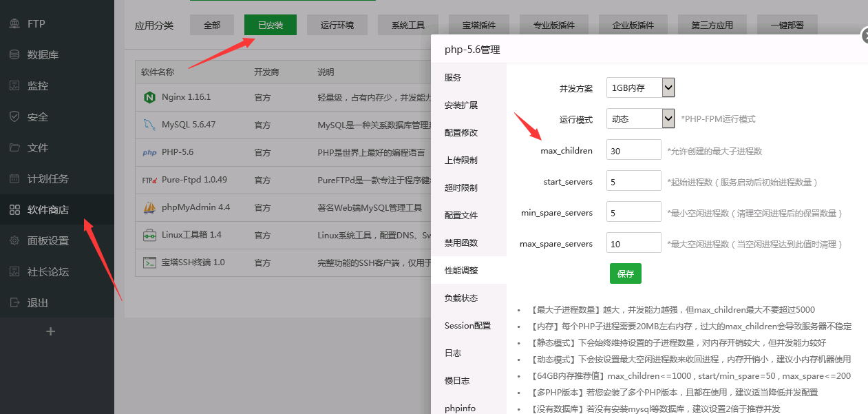Click the Linux工具箱 green toolbox icon

coord(149,235)
